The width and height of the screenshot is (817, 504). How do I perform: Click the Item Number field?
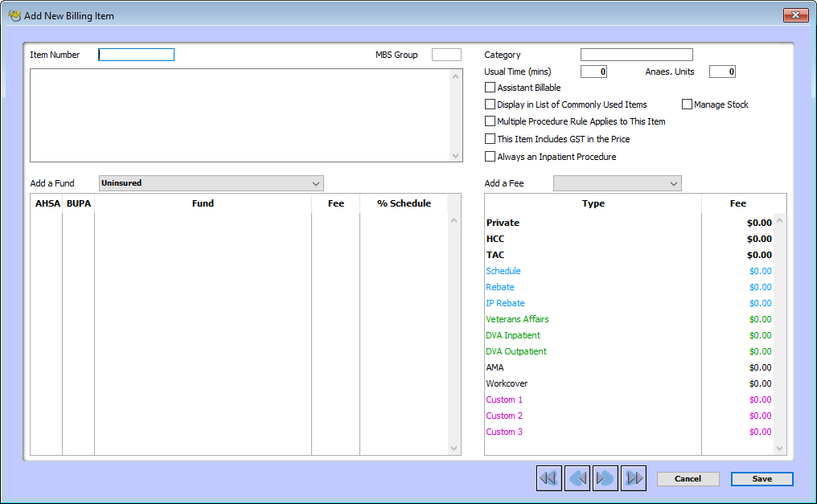tap(136, 54)
